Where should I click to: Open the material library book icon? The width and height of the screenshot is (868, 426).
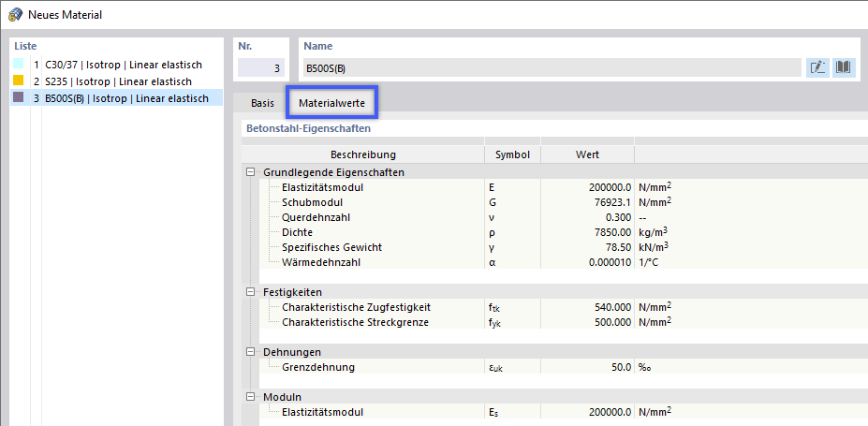point(844,68)
